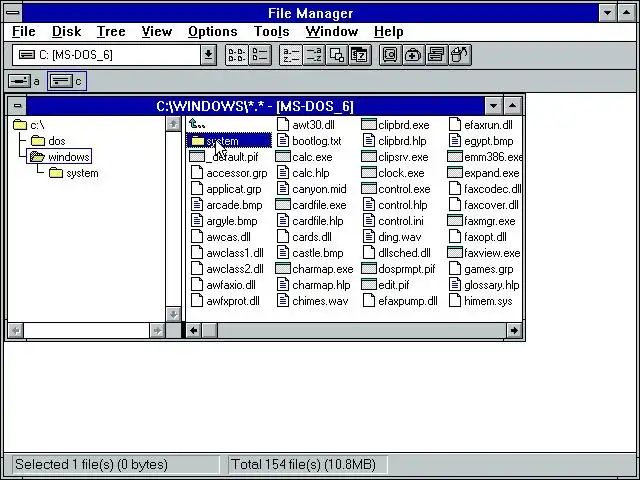This screenshot has width=640, height=480.
Task: Click the ding.wav file icon
Action: coord(369,237)
